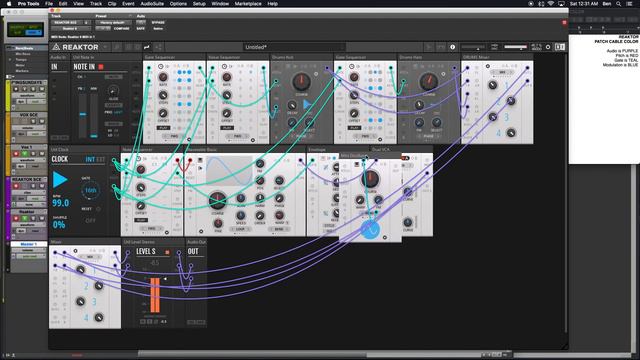Open the Marketplace menu
This screenshot has height=360, width=640.
[248, 4]
